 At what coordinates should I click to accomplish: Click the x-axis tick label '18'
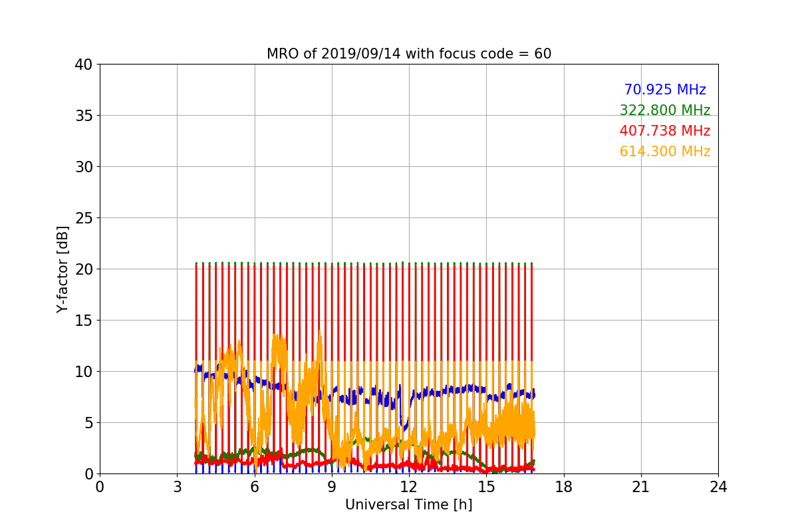pos(564,487)
